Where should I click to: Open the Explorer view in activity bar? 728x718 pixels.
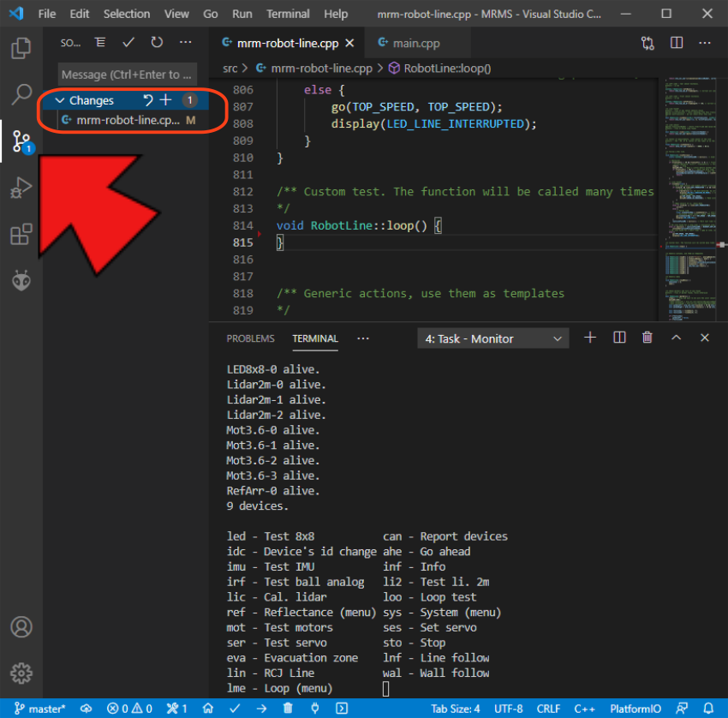(x=21, y=47)
